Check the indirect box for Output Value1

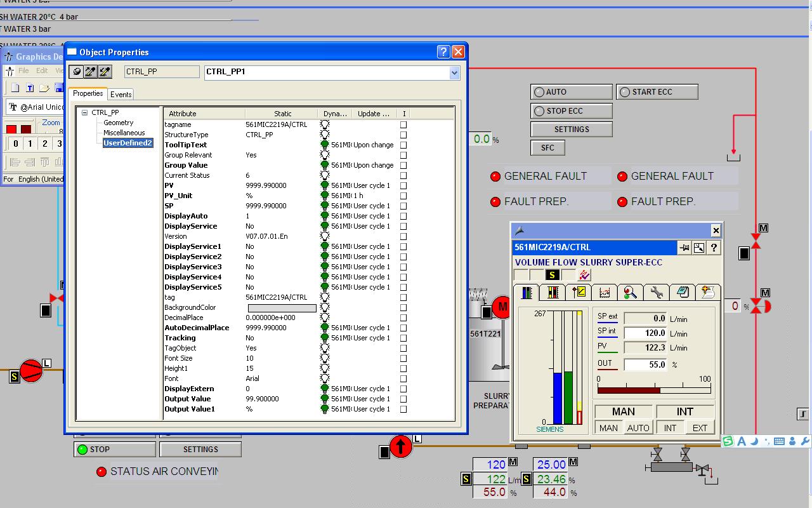tap(403, 409)
